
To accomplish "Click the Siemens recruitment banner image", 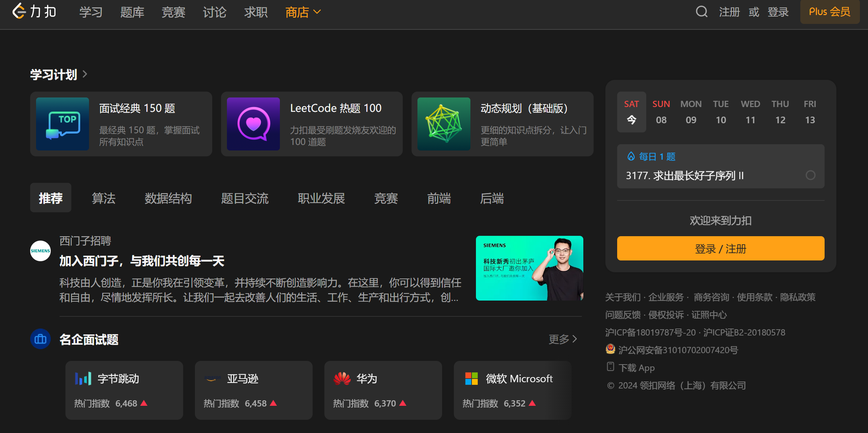I will coord(529,269).
